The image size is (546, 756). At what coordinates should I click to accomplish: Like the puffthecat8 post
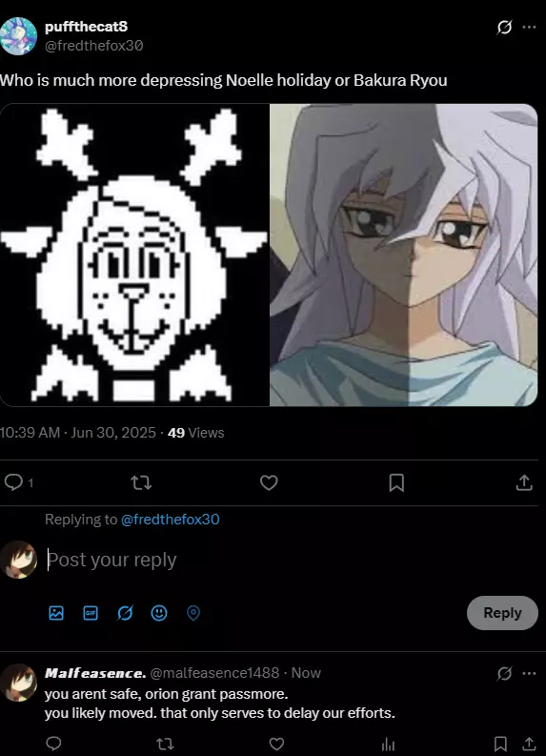[269, 482]
